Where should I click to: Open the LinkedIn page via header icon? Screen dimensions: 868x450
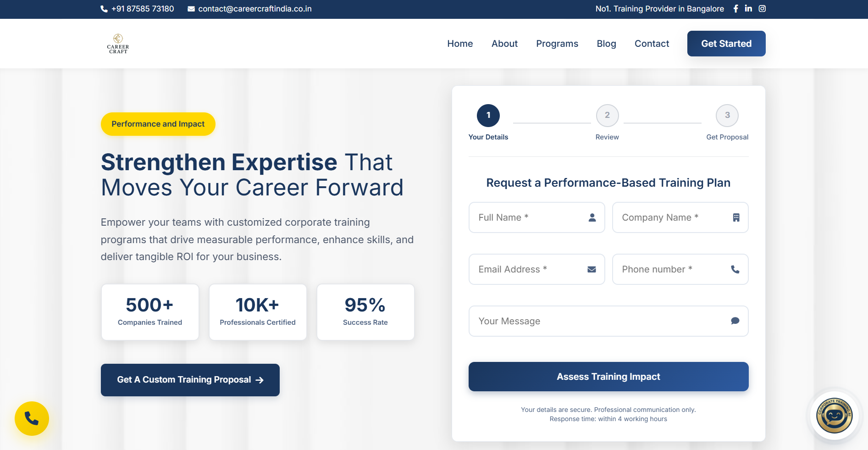[x=749, y=8]
